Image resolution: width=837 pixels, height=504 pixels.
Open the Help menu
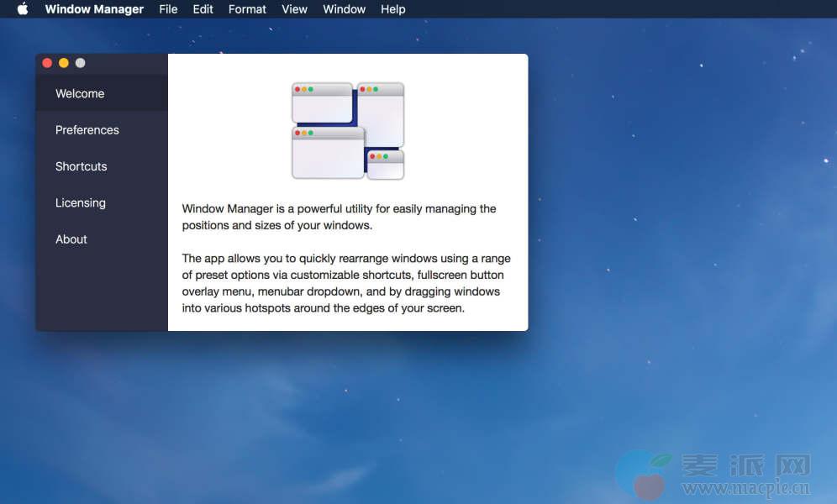pyautogui.click(x=392, y=9)
